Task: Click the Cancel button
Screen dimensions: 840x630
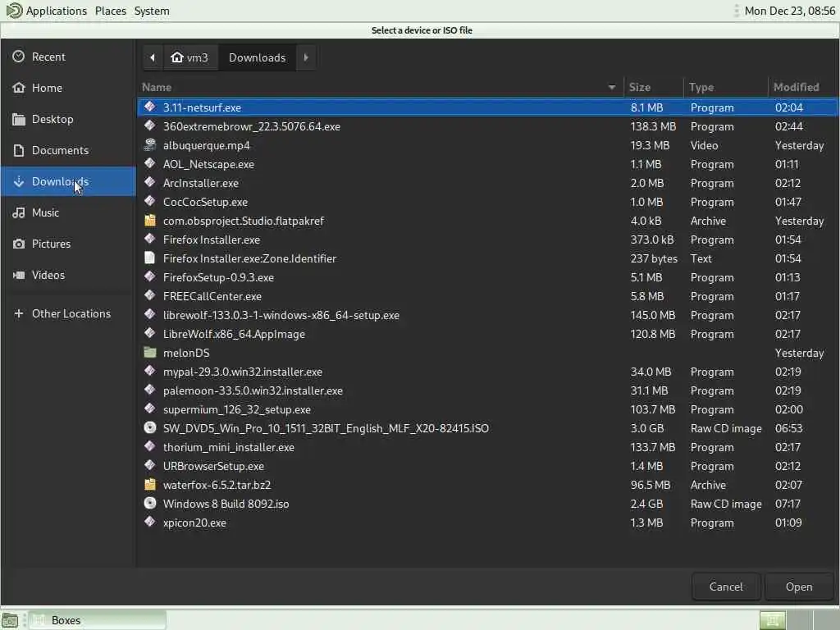Action: [x=726, y=587]
